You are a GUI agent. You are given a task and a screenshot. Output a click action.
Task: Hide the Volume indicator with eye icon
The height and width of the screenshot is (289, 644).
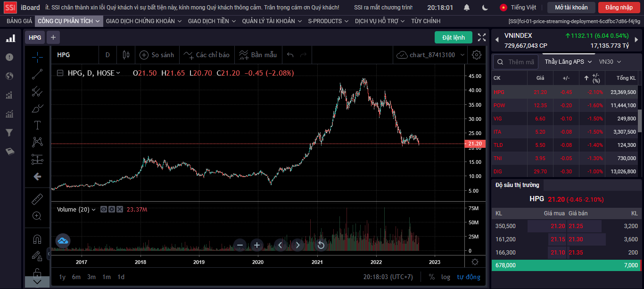point(104,209)
